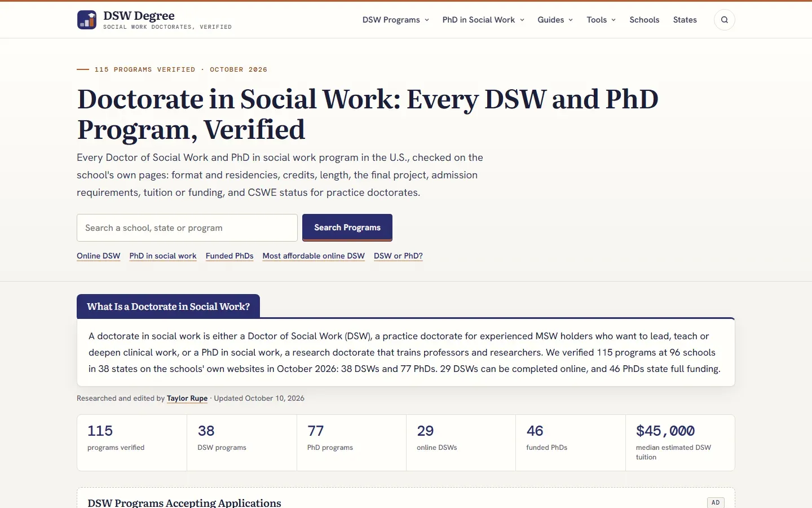Image resolution: width=812 pixels, height=508 pixels.
Task: Focus the school, state or program search field
Action: (187, 227)
